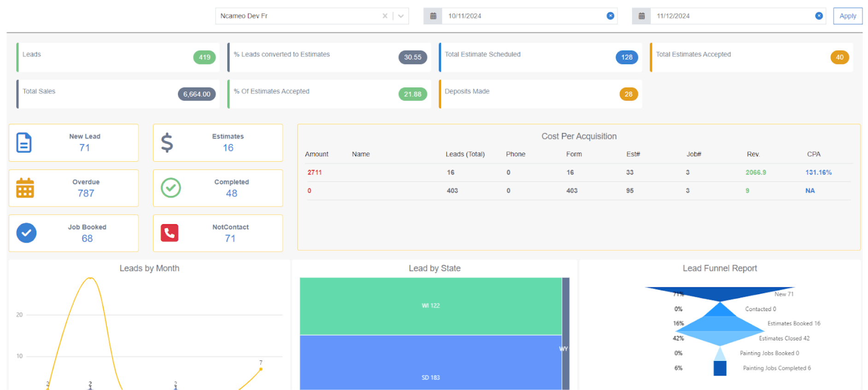
Task: Click the Job Booked checkmark icon
Action: point(26,233)
